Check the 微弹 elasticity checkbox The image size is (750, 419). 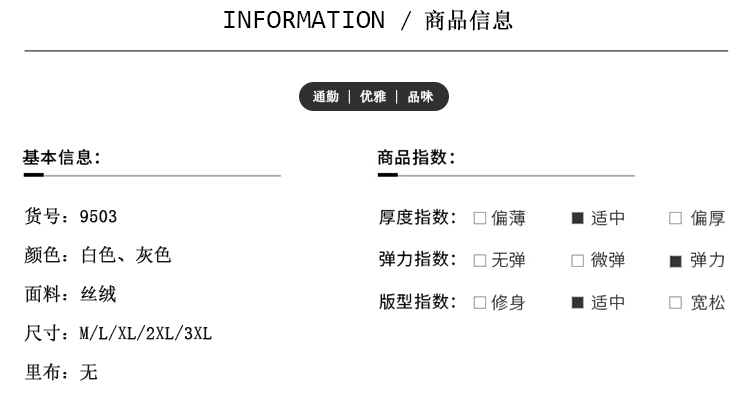577,261
